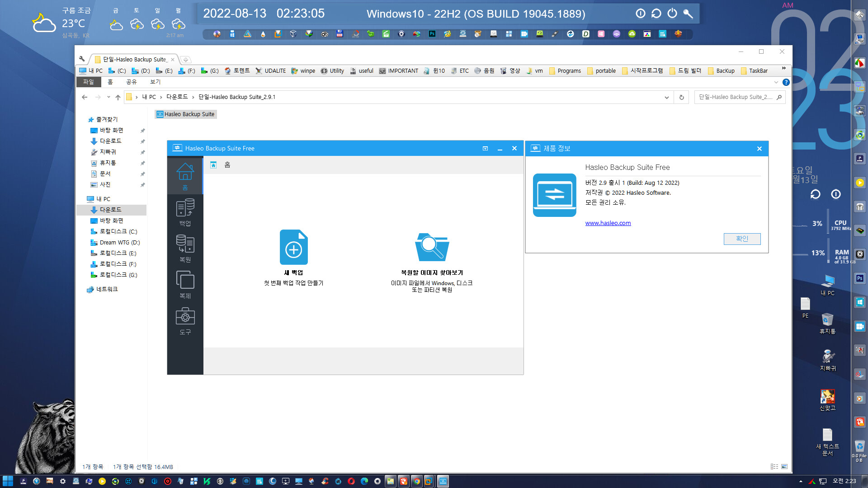Open the 휴지통 desktop icon
The height and width of the screenshot is (488, 868).
[827, 324]
